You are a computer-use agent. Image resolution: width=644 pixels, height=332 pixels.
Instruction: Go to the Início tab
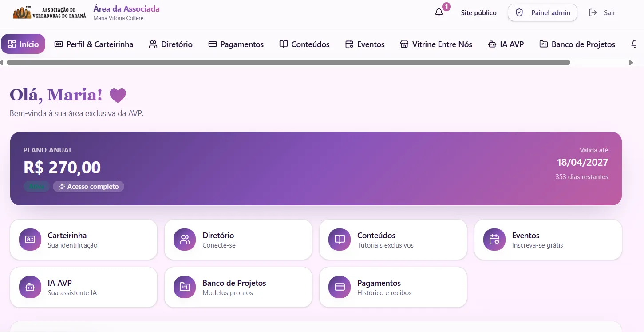[23, 44]
